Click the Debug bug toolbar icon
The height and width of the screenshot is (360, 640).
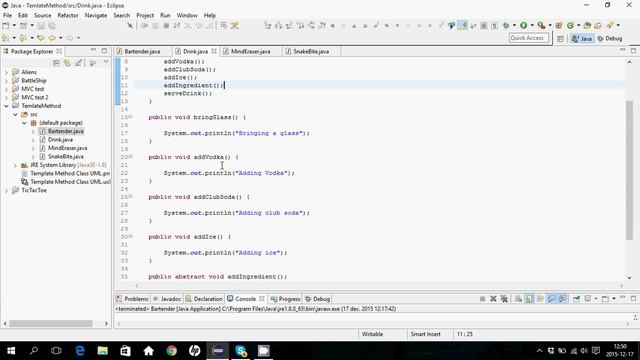[x=506, y=25]
